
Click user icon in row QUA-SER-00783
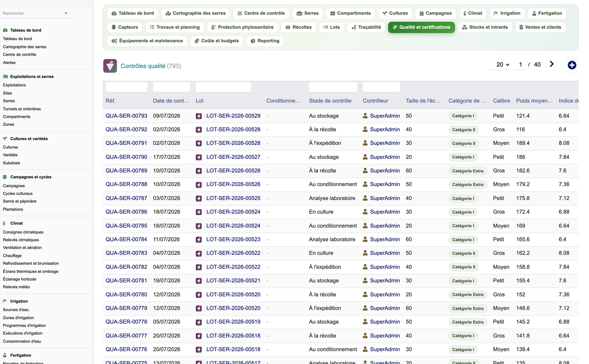pyautogui.click(x=365, y=253)
